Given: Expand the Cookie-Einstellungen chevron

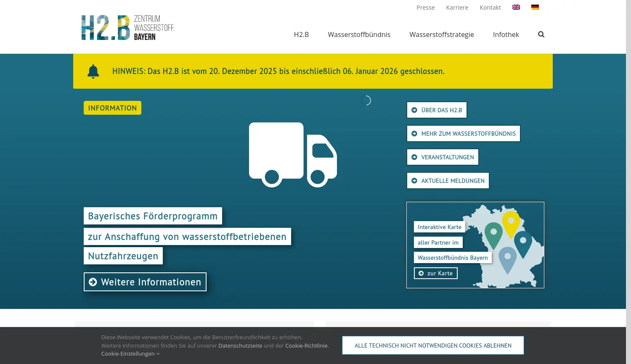Looking at the screenshot, I should (158, 353).
